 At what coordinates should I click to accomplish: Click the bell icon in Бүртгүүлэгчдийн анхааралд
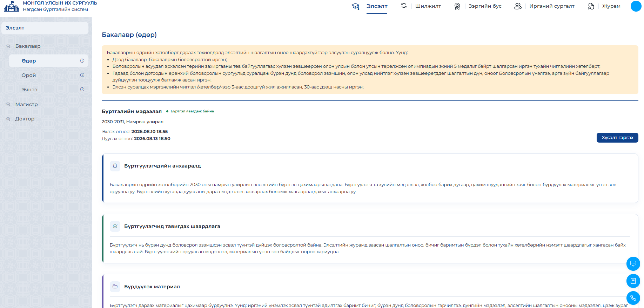115,166
